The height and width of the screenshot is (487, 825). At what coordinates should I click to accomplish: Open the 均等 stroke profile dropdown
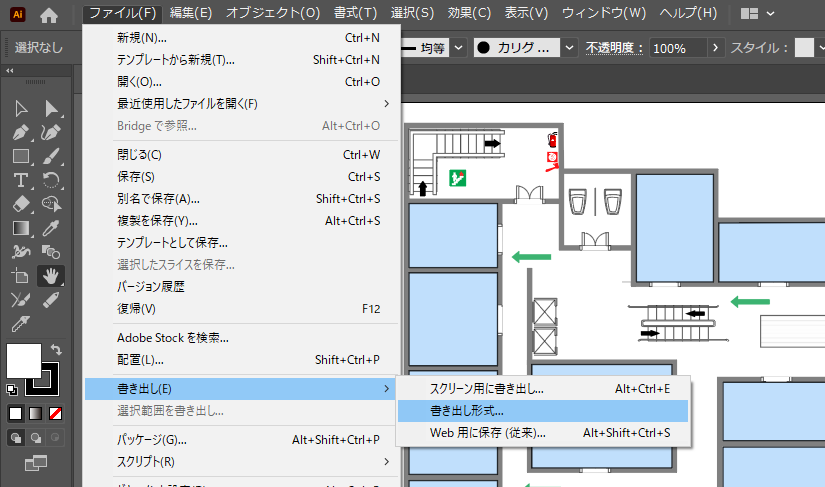[457, 47]
